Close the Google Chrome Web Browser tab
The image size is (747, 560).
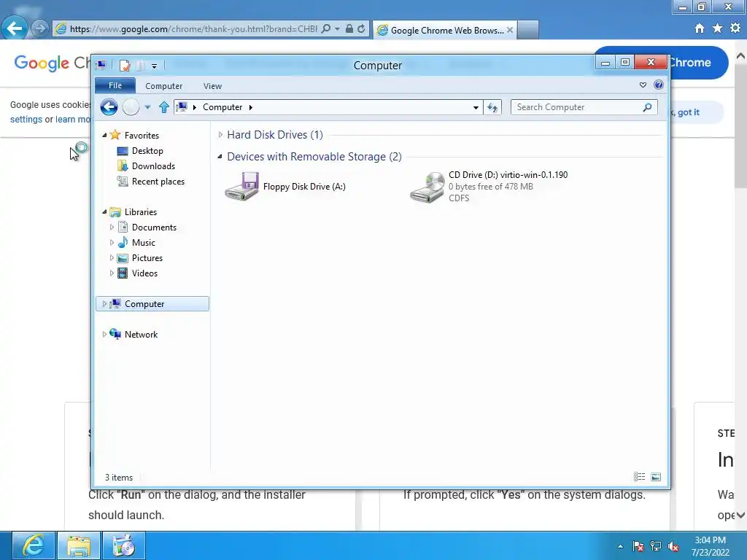(x=510, y=30)
